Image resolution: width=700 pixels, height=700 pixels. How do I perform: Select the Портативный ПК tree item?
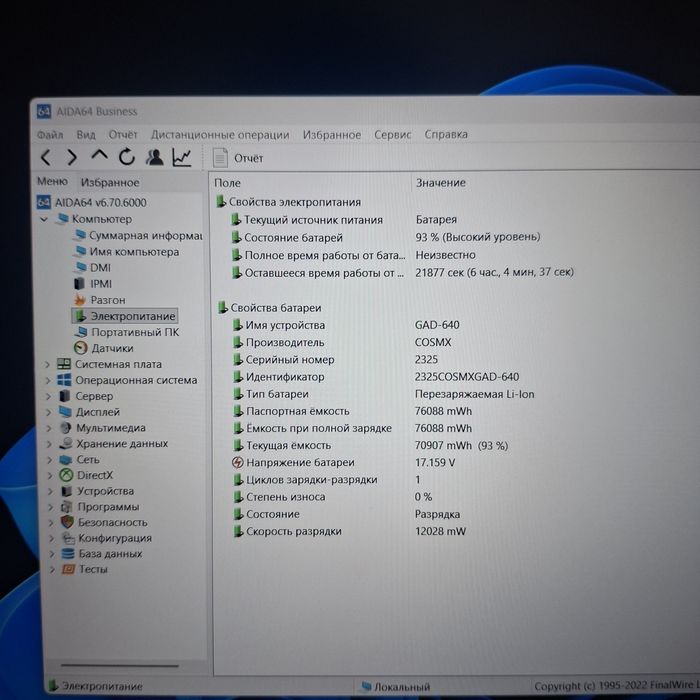[127, 332]
